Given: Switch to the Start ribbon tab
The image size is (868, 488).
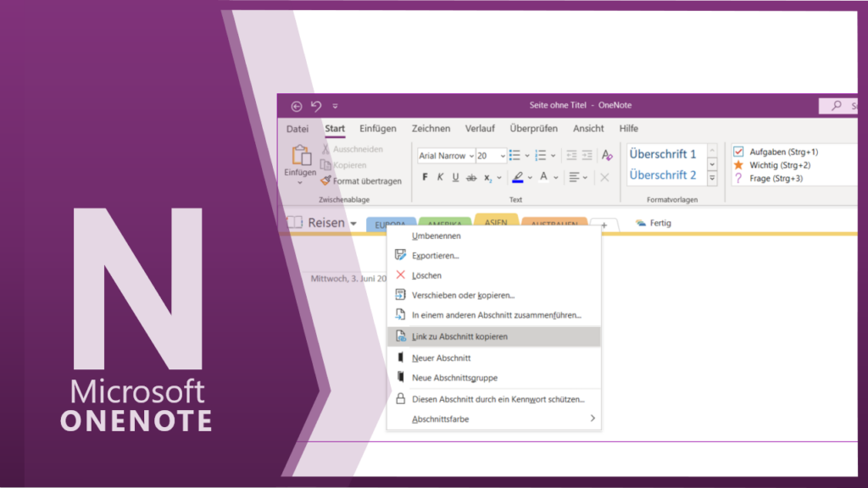Looking at the screenshot, I should tap(334, 129).
